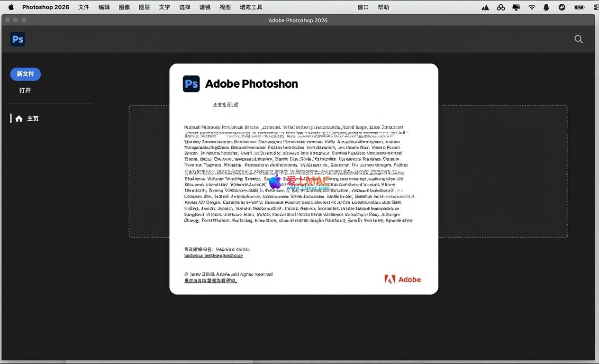The height and width of the screenshot is (364, 599).
Task: Click the dashed drop zone area
Action: click(x=502, y=171)
